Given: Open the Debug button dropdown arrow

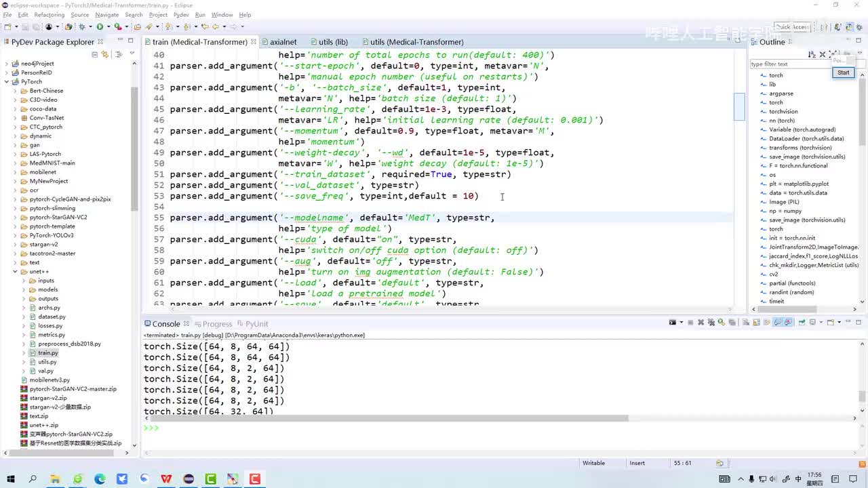Looking at the screenshot, I should (x=90, y=27).
